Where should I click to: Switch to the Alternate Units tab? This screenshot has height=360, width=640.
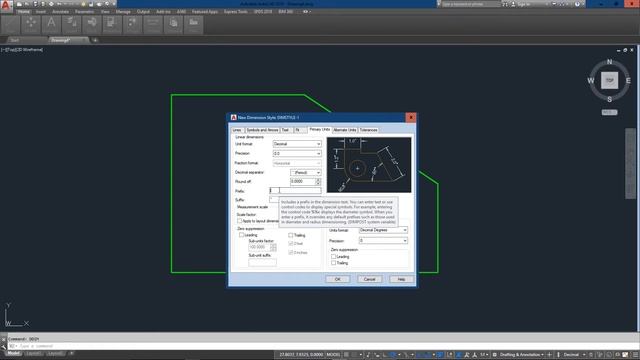345,130
